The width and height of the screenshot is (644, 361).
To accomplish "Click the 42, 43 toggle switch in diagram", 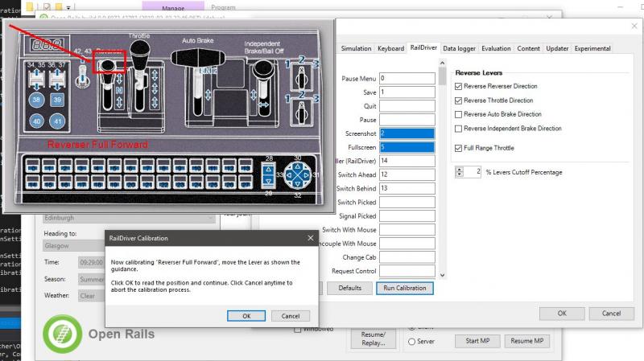I will (x=83, y=78).
